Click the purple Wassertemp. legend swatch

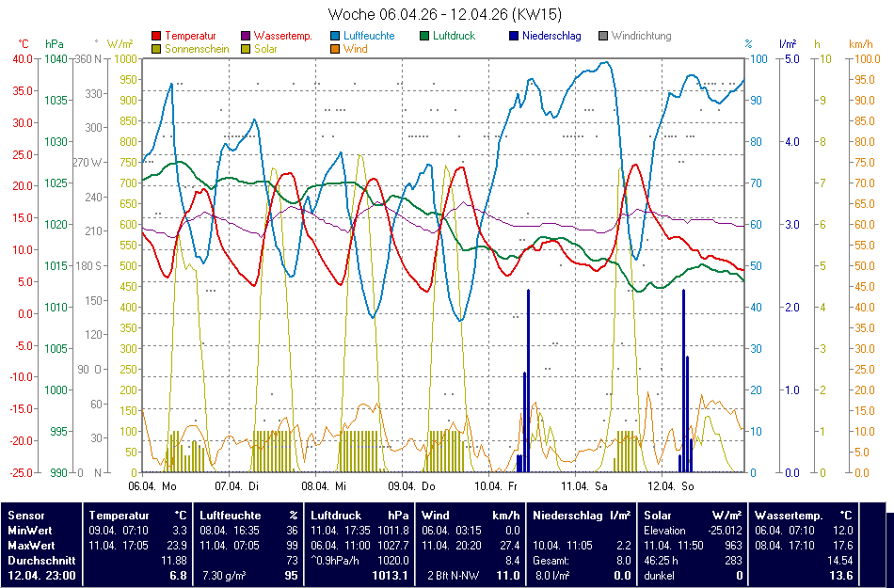click(x=247, y=37)
